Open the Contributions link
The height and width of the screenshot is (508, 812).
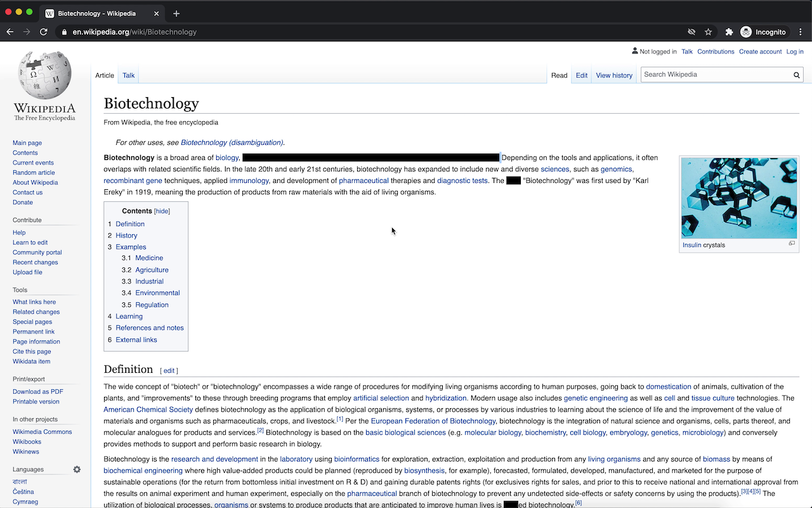716,51
